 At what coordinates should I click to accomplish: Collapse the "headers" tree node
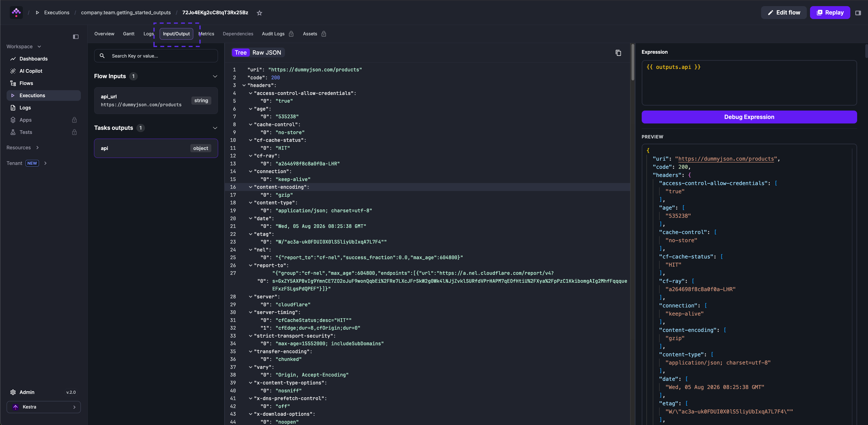[244, 85]
